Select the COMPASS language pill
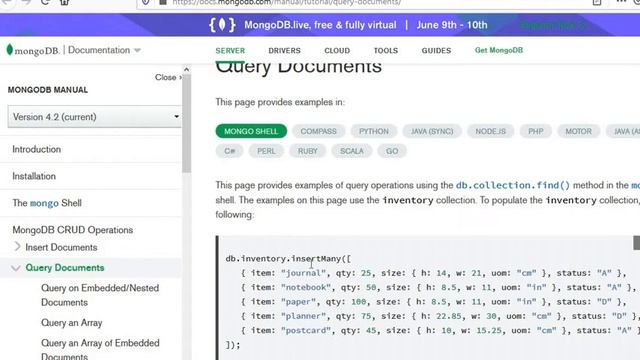This screenshot has width=640, height=360. coord(318,131)
